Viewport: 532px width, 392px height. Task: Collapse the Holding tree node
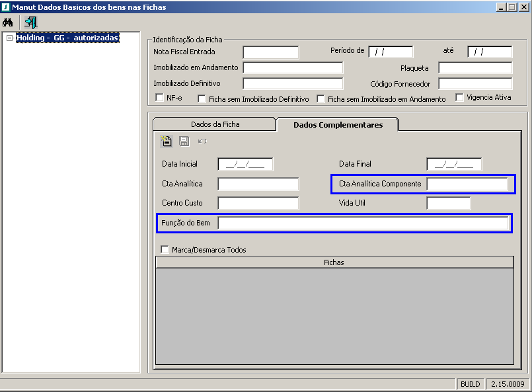9,38
